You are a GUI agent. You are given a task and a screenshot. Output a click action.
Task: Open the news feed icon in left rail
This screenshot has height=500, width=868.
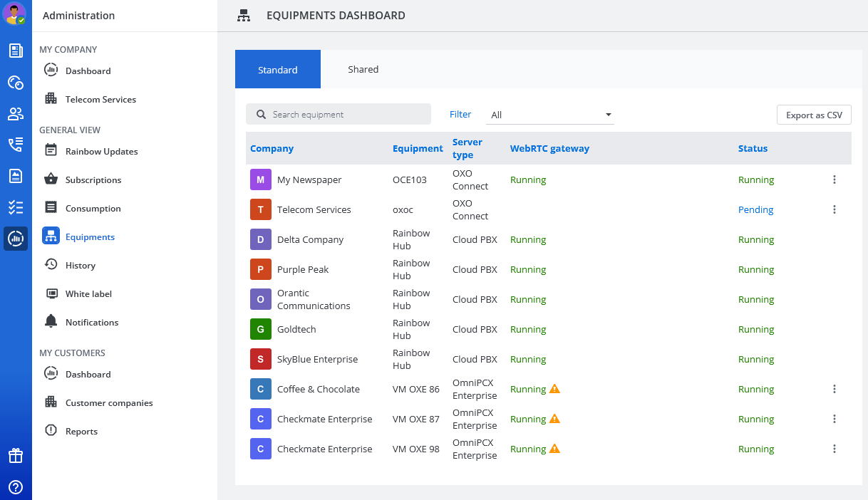[x=16, y=51]
